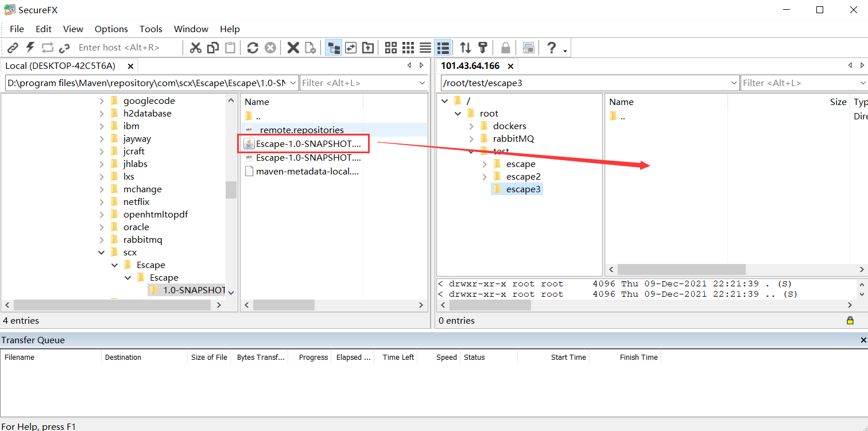Screen dimensions: 868x431
Task: Click the Connect link icon in toolbar
Action: (13, 48)
